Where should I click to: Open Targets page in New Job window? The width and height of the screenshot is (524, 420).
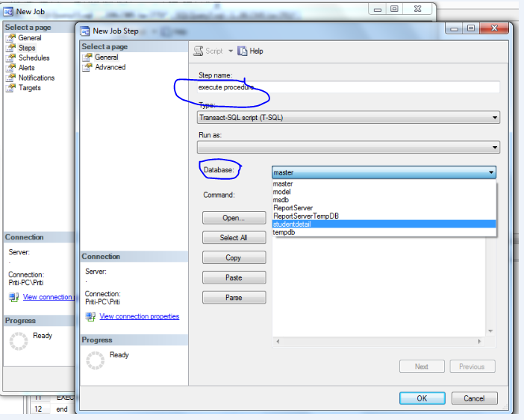click(30, 88)
